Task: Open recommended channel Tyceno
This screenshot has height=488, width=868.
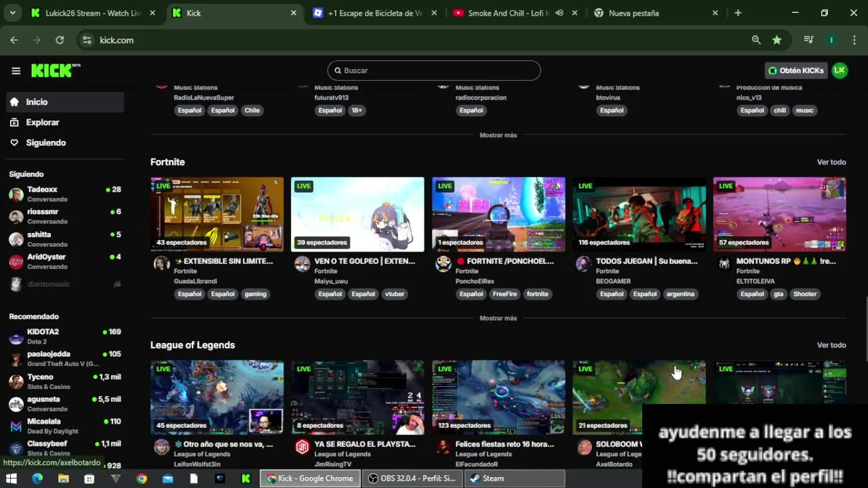Action: (x=64, y=381)
